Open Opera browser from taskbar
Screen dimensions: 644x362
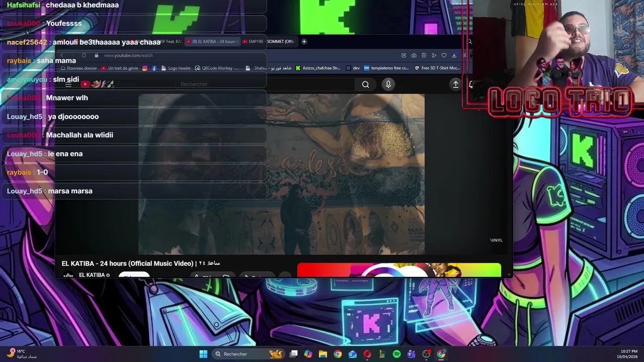367,354
